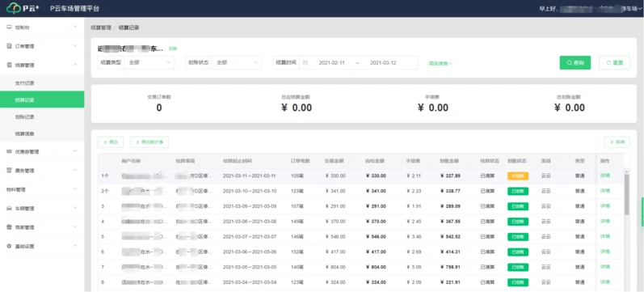Open 详情 for the 2021-03-04 row

pyautogui.click(x=605, y=282)
